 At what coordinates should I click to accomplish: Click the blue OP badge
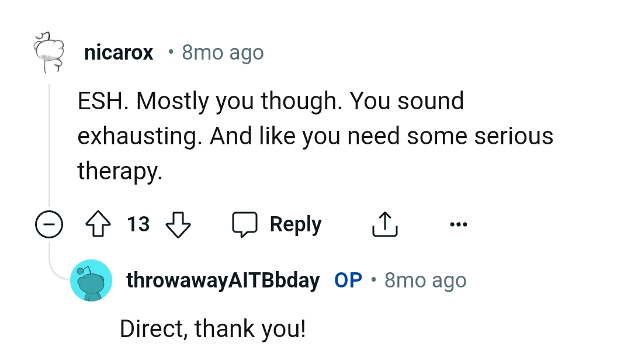348,280
